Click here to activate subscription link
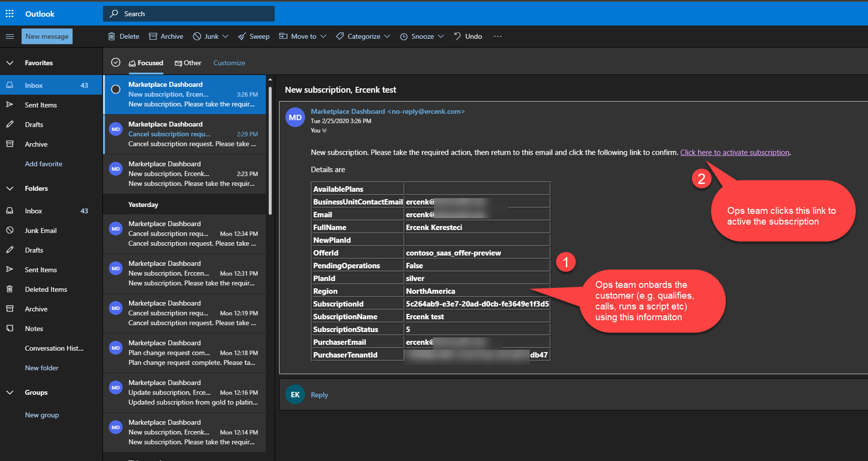The image size is (868, 461). pos(735,153)
